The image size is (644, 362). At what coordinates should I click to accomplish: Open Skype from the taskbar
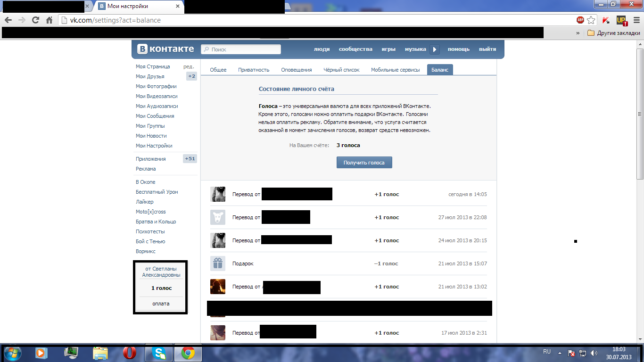(x=159, y=353)
